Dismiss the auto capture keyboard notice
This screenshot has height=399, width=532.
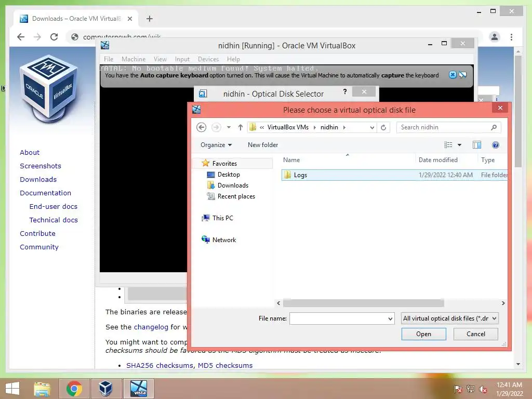[453, 75]
